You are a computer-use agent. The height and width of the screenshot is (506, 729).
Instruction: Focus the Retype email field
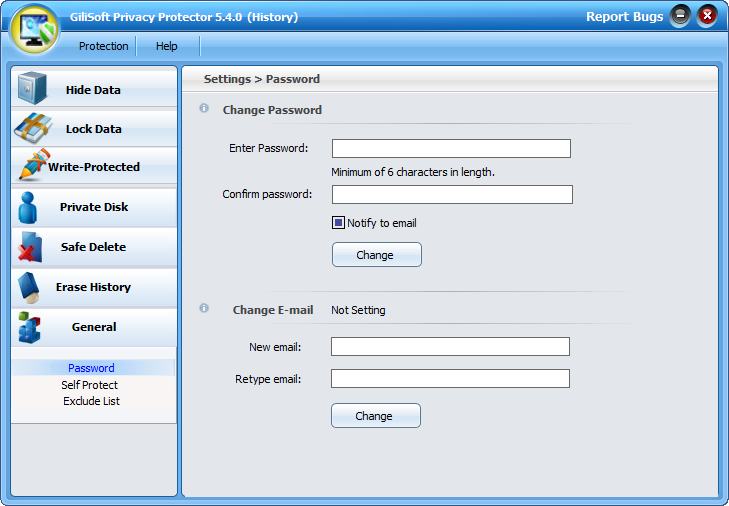[451, 379]
